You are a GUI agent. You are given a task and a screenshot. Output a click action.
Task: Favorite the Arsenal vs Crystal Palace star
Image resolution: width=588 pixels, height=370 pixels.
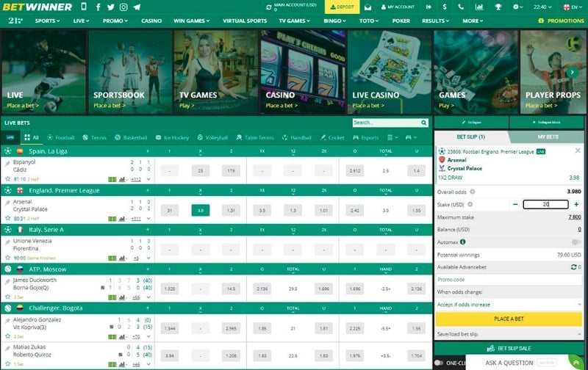[7, 218]
